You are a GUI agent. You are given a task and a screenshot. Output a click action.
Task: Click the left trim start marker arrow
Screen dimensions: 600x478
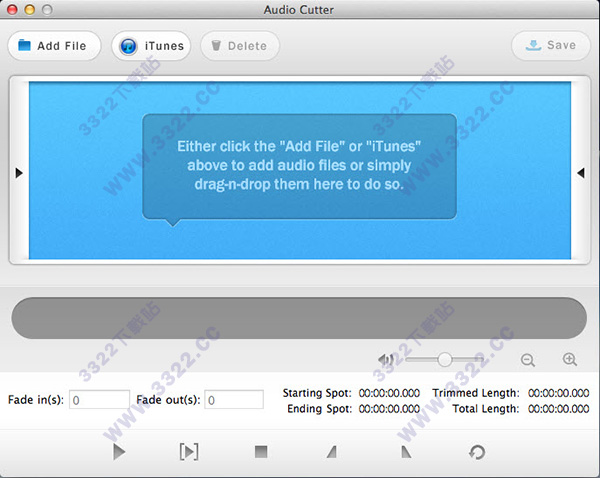pos(19,173)
